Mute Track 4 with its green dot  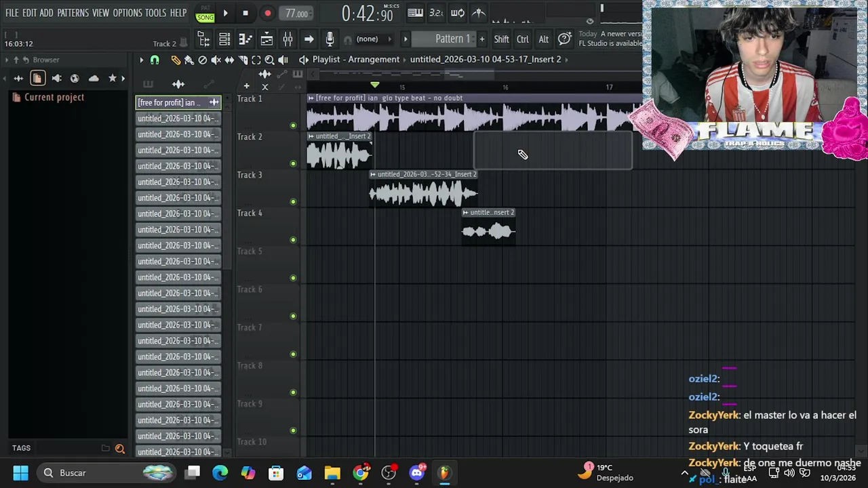coord(293,239)
